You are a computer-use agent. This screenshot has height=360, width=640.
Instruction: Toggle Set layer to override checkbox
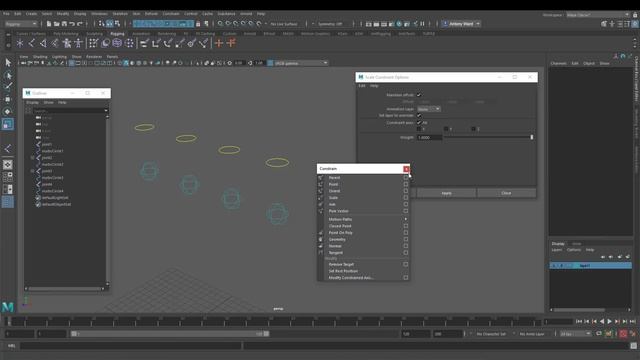pos(419,116)
